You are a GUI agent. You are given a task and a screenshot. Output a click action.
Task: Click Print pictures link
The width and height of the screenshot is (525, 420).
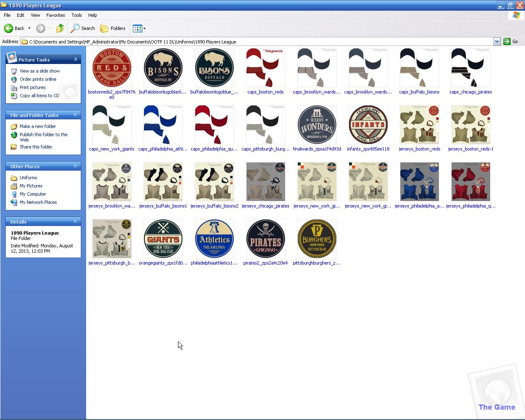33,87
